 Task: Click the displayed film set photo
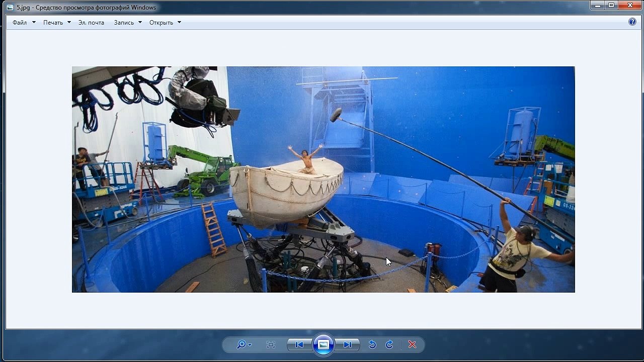[x=323, y=179]
